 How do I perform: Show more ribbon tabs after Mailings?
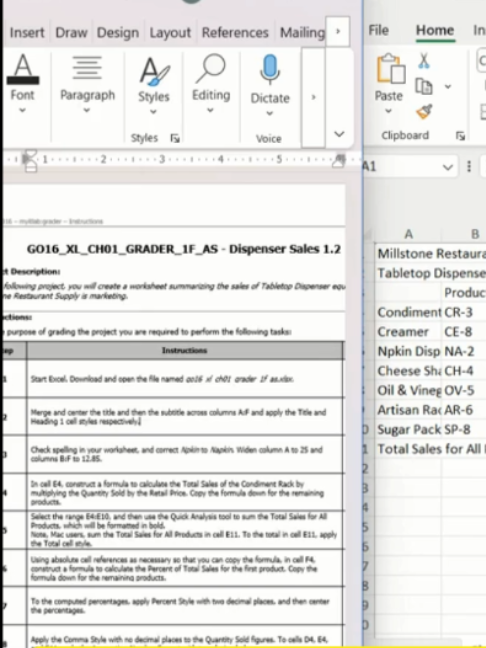[338, 31]
